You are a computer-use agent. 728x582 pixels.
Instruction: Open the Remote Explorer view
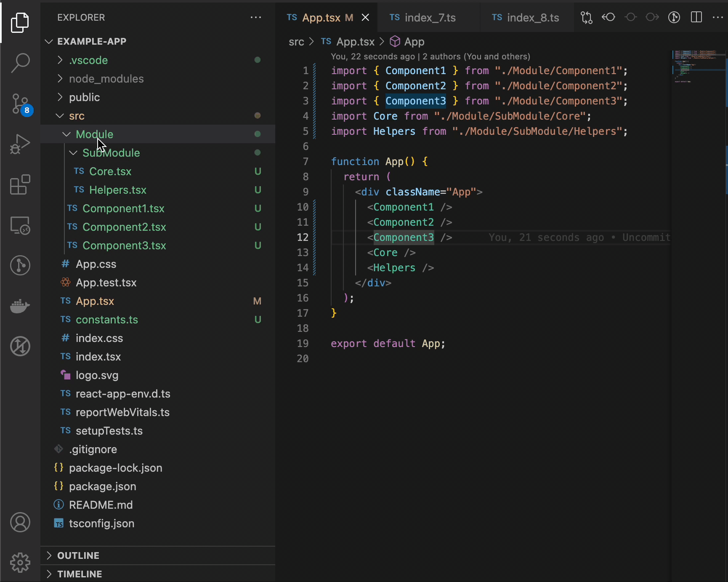(x=20, y=225)
